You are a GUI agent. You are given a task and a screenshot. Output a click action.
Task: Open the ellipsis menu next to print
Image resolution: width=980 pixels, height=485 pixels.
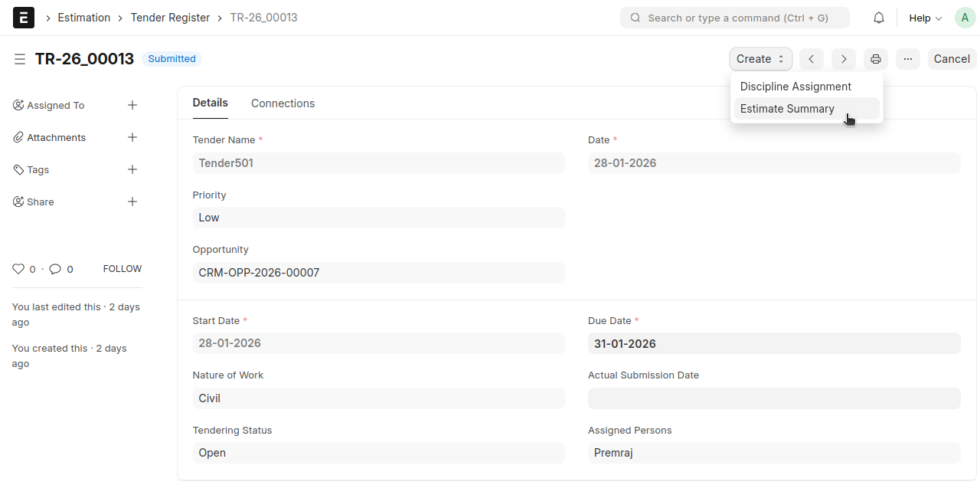pyautogui.click(x=907, y=59)
